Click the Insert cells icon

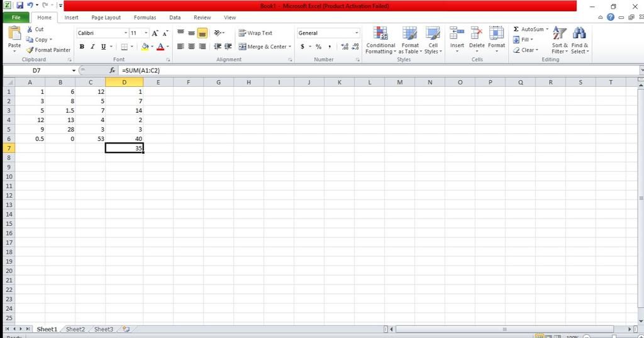[x=457, y=33]
